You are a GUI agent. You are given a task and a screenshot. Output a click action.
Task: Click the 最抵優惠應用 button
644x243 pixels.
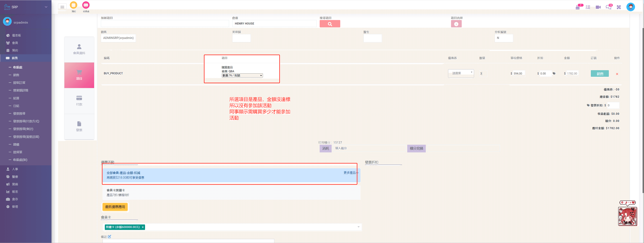tap(115, 207)
